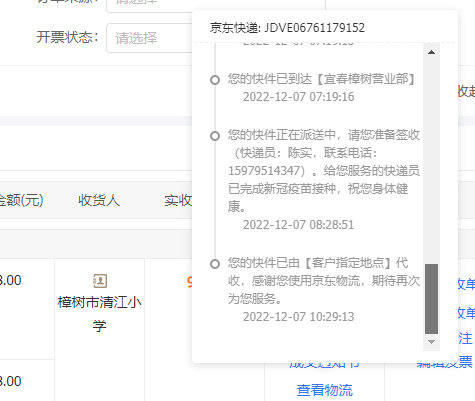Click the timestamp 2022-12-07 10:29:13

tap(298, 317)
